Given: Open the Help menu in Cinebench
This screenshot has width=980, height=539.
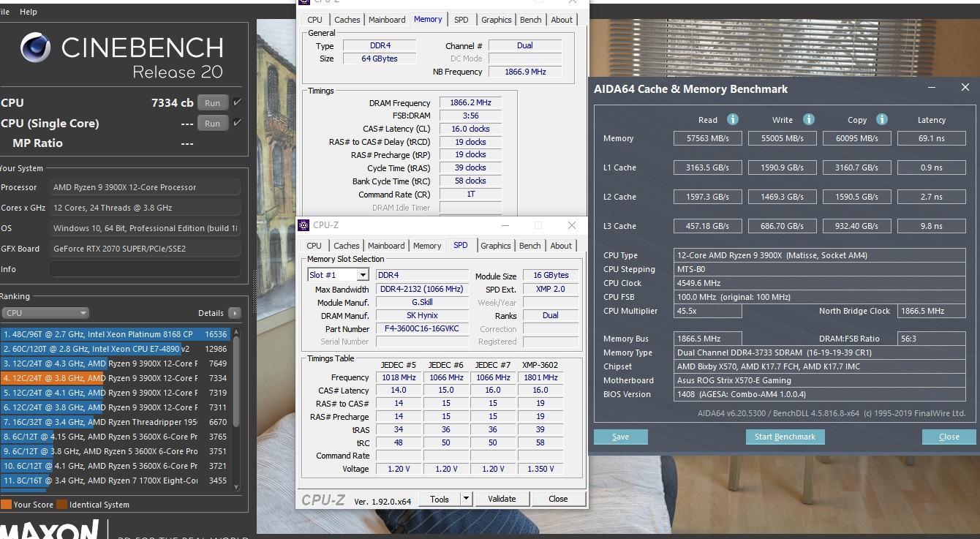Looking at the screenshot, I should tap(29, 12).
